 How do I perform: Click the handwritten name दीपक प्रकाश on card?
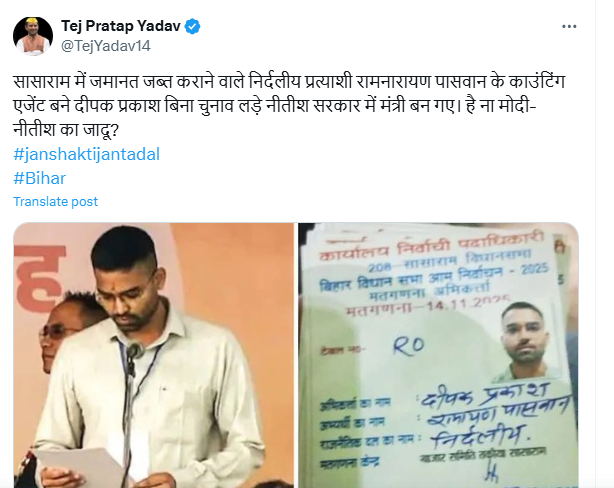pyautogui.click(x=486, y=394)
